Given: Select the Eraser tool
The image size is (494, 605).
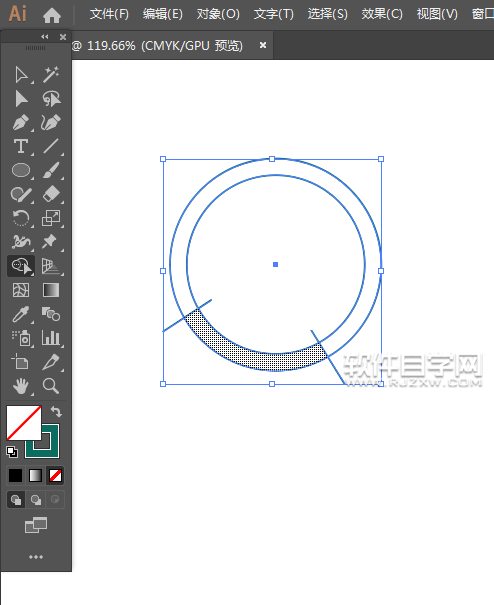Looking at the screenshot, I should pos(51,194).
